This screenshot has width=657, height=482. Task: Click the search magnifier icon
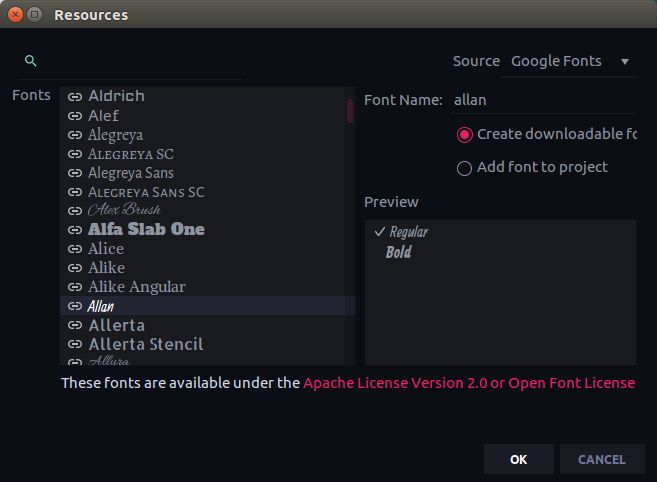coord(31,61)
